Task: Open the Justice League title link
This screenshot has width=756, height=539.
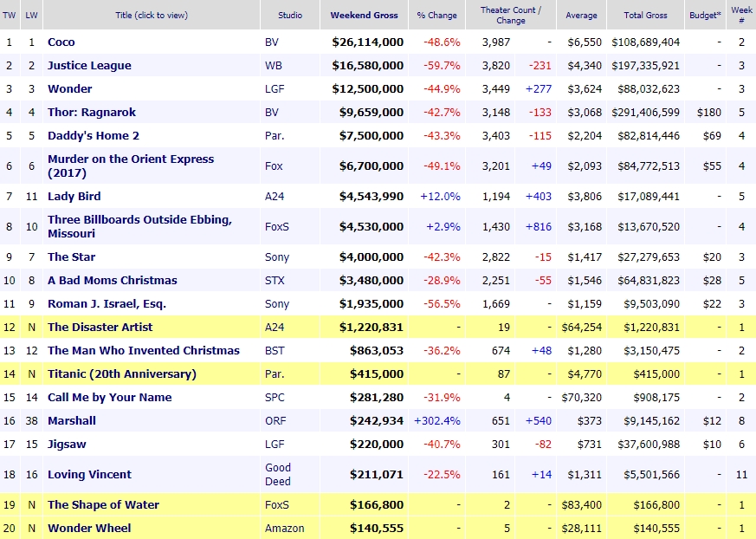Action: pos(89,66)
